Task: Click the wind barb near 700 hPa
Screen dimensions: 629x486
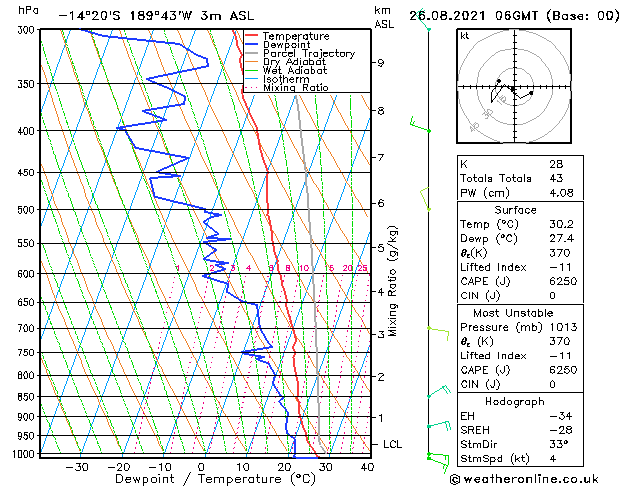Action: (x=436, y=328)
